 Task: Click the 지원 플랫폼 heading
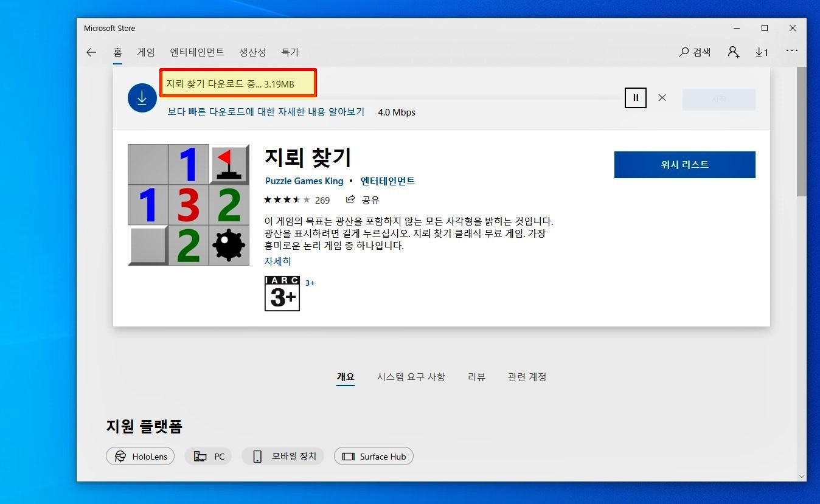tap(144, 427)
